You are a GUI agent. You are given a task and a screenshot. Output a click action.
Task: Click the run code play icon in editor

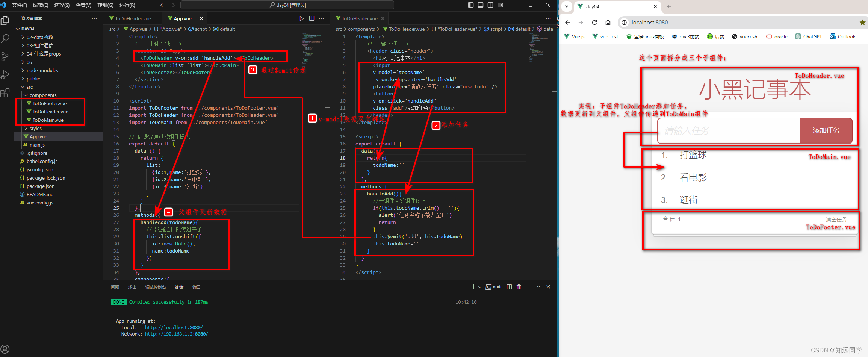coord(301,18)
